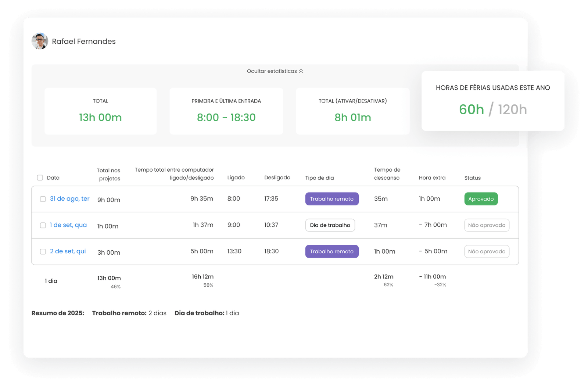The height and width of the screenshot is (387, 588).
Task: Sort by 'Hora extra' column header
Action: point(432,178)
